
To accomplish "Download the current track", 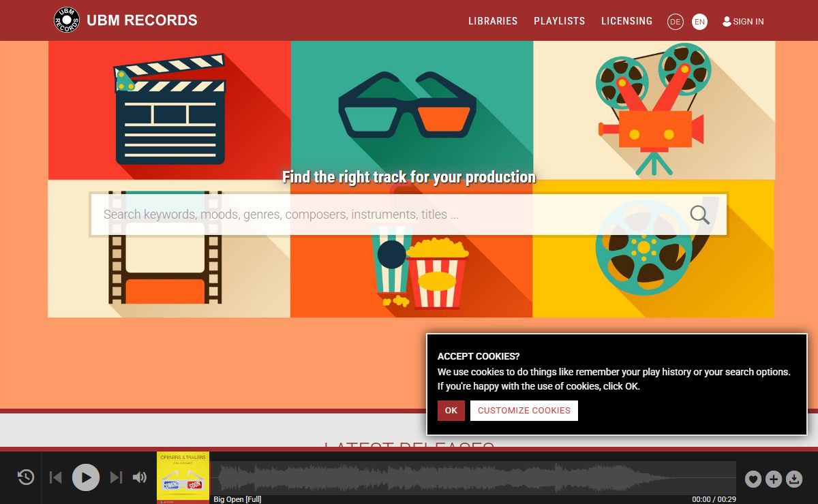I will pyautogui.click(x=794, y=479).
